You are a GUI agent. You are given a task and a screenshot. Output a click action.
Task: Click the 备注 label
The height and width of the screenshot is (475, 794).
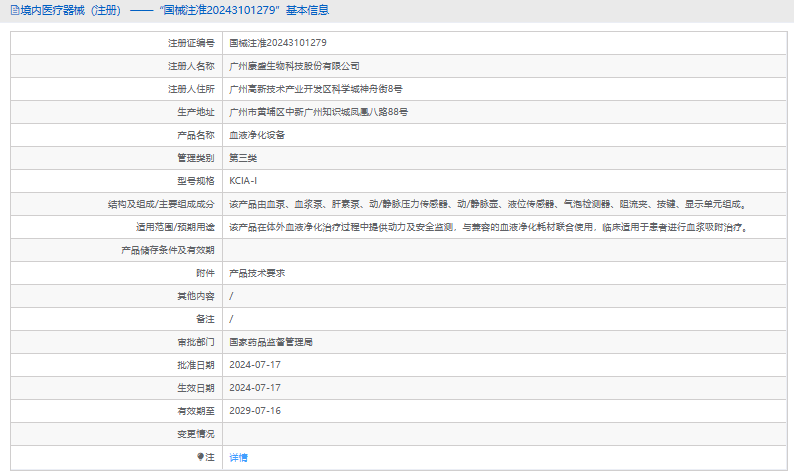(206, 319)
